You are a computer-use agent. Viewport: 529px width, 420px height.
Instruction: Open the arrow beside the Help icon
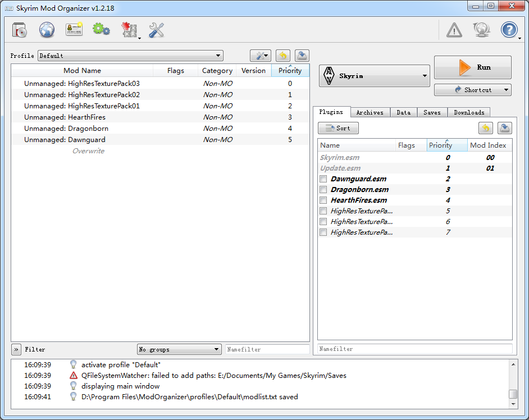click(519, 38)
